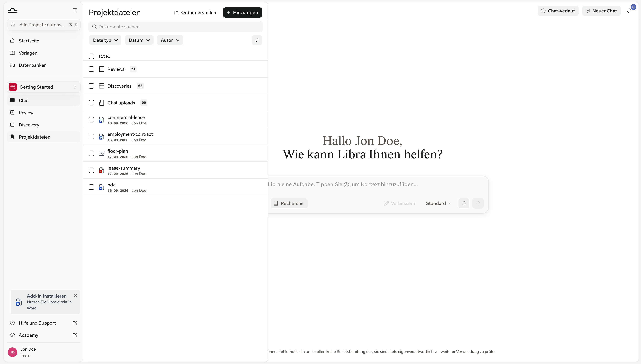Select all files with the Titel checkbox
Image resolution: width=641 pixels, height=364 pixels.
(x=91, y=56)
